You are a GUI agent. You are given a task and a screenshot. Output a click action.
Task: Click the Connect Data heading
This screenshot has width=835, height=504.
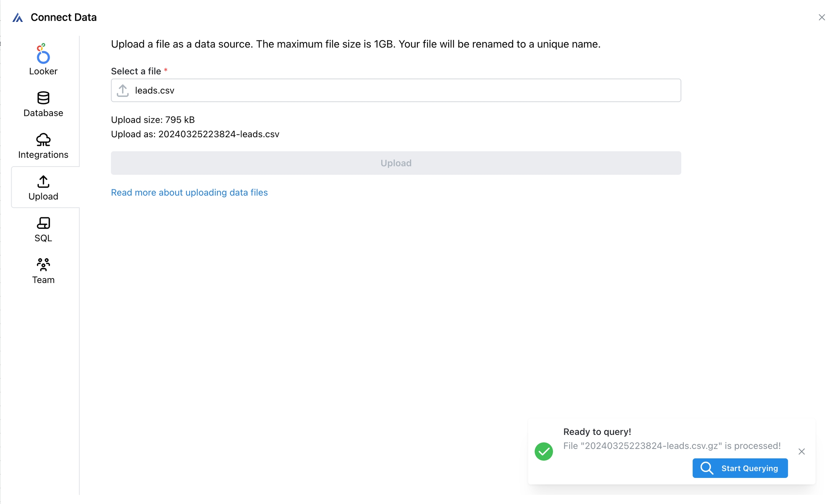pyautogui.click(x=63, y=17)
